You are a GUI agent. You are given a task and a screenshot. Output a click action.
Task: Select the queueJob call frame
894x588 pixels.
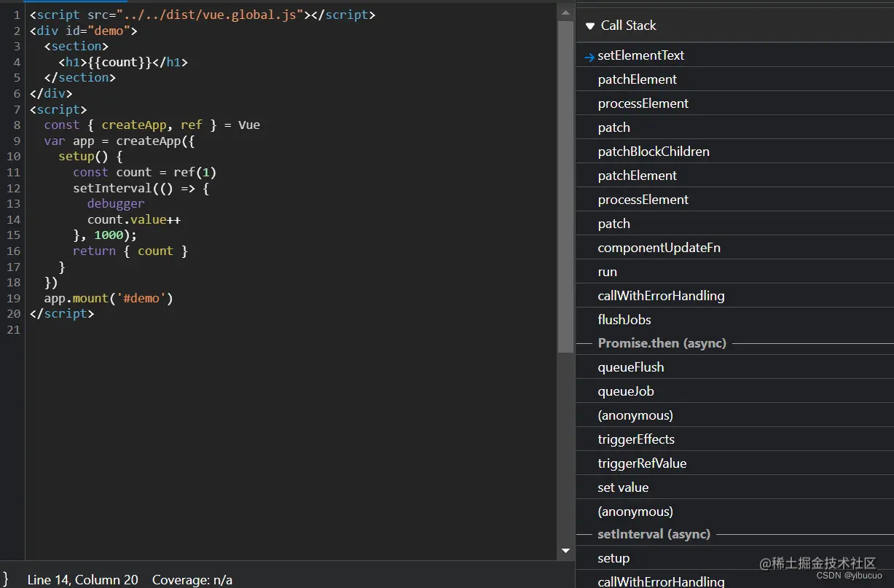pos(735,391)
